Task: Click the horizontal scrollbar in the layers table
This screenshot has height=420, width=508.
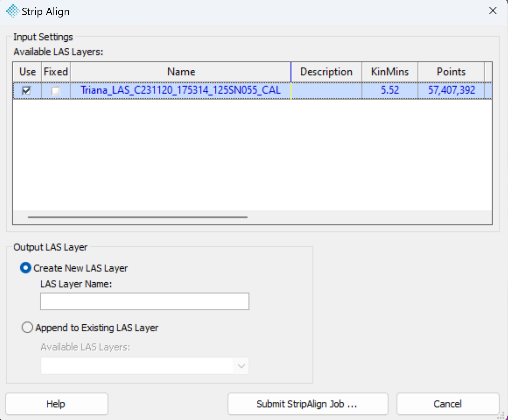Action: 138,217
